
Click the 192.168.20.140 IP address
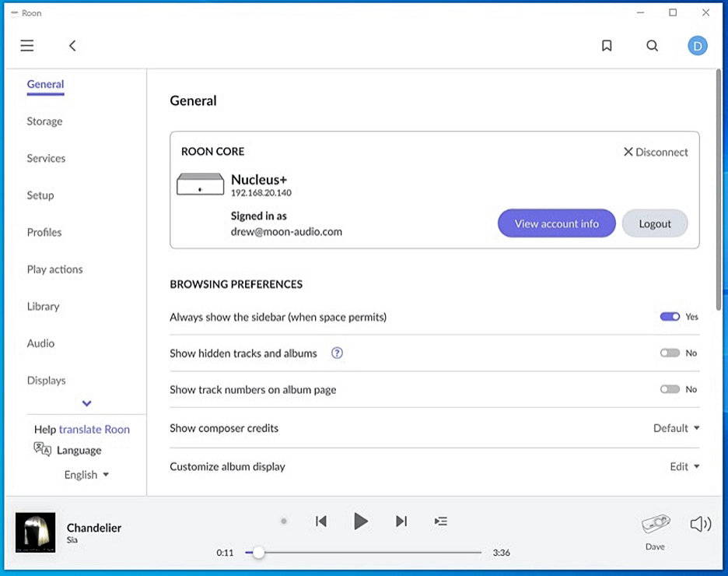[261, 193]
